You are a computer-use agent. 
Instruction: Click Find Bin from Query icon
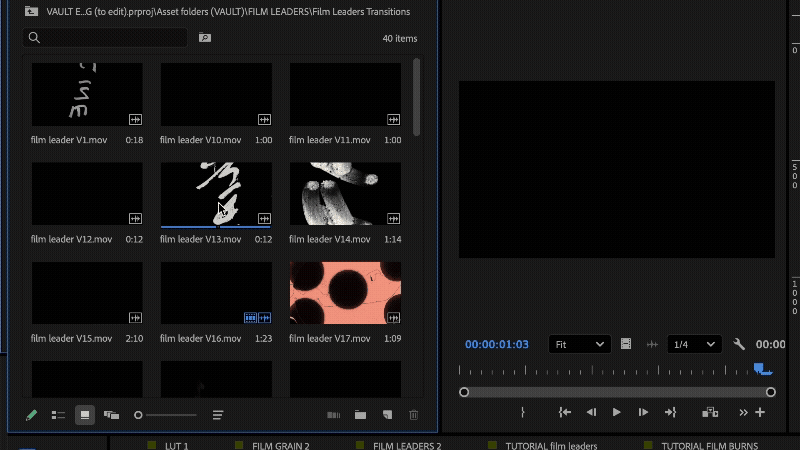[x=205, y=38]
